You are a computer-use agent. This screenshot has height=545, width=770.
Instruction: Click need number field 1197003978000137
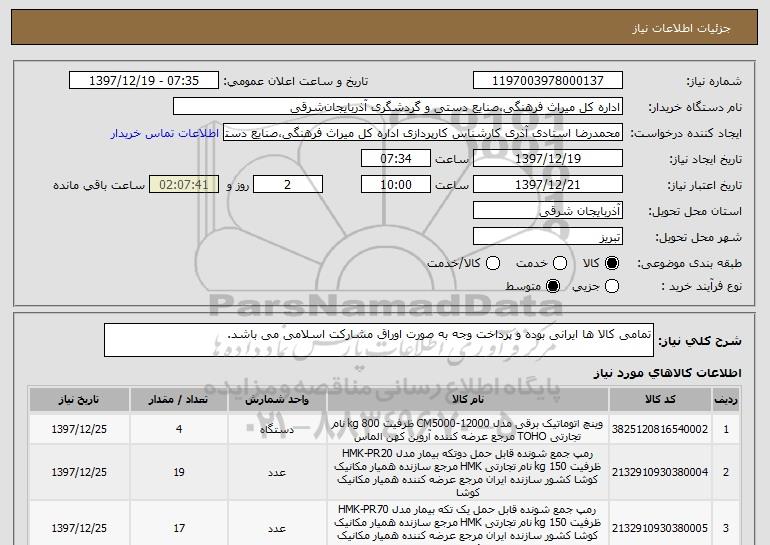click(548, 81)
